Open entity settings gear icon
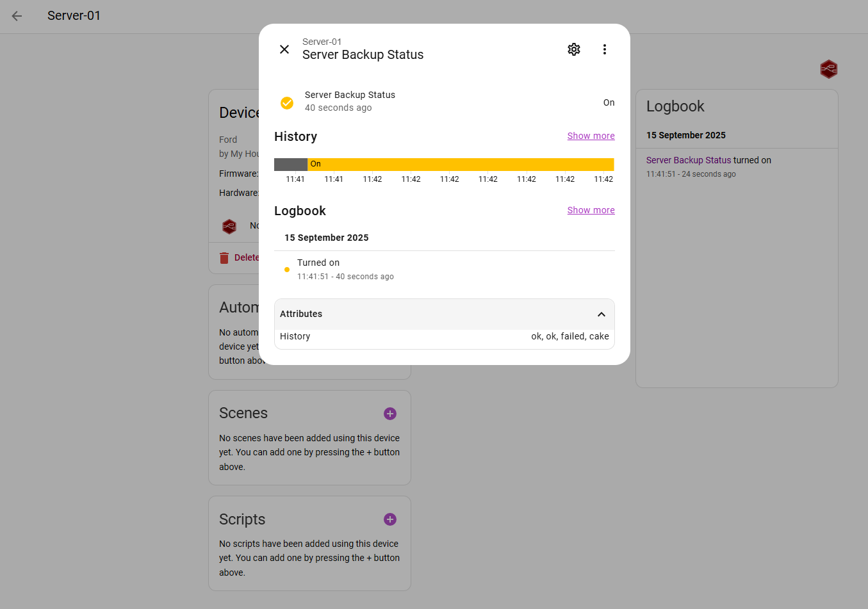 [574, 49]
